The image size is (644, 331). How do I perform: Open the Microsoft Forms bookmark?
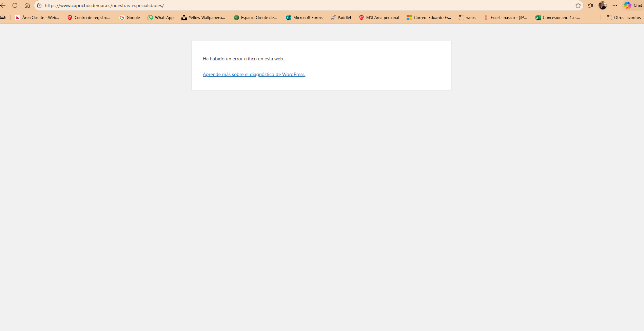(304, 18)
